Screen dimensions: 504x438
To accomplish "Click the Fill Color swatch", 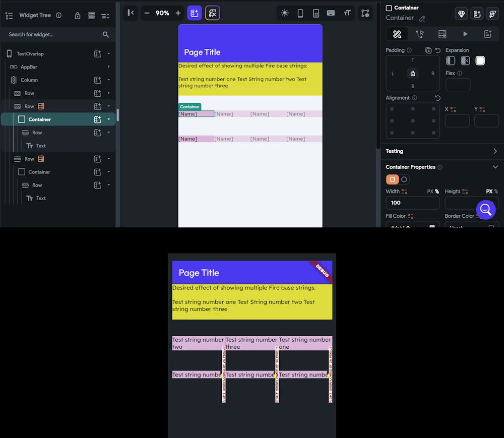I will point(432,226).
